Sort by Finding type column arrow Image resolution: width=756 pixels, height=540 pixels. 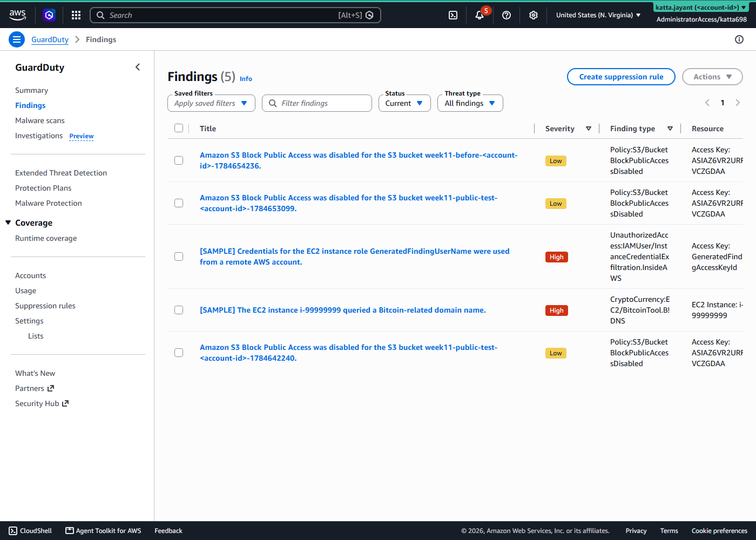[670, 129]
